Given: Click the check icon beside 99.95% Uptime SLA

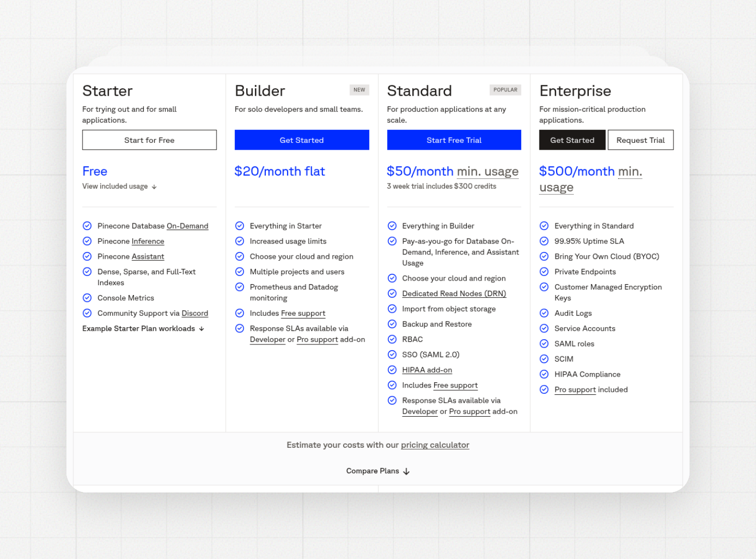Looking at the screenshot, I should [544, 241].
